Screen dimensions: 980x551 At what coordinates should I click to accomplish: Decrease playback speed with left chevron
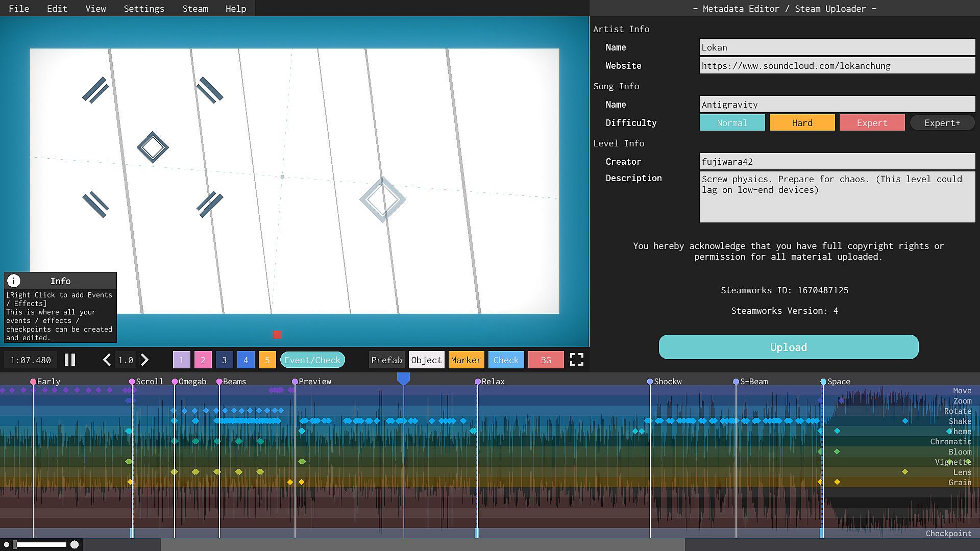point(107,360)
